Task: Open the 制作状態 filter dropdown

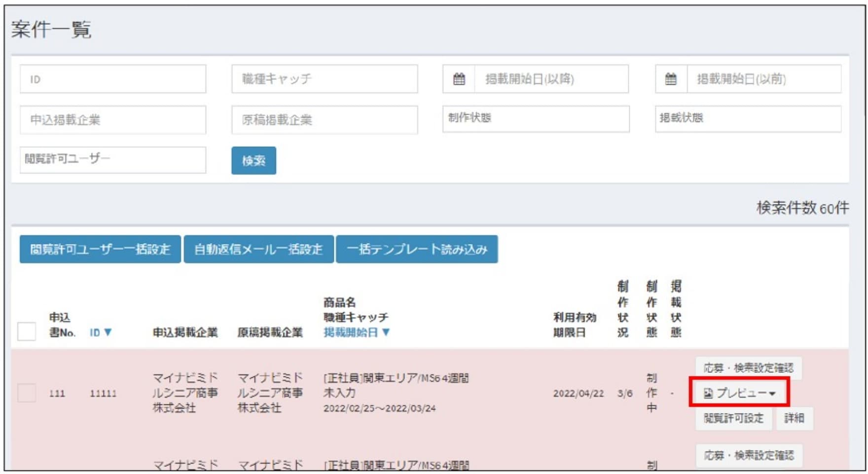Action: 536,119
